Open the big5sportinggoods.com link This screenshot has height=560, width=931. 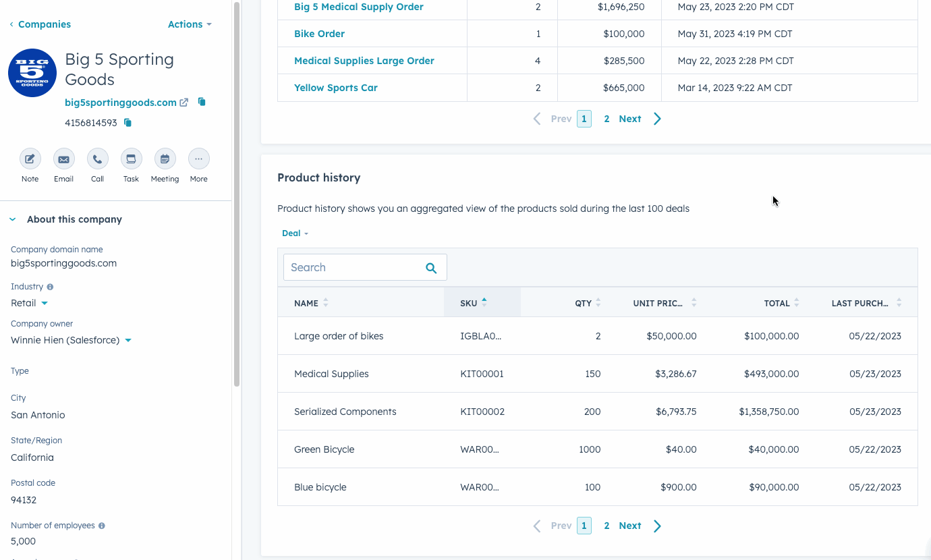pos(121,103)
